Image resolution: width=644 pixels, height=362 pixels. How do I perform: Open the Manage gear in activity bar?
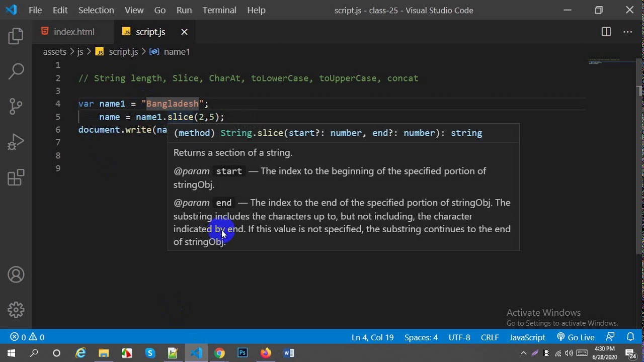pos(16,310)
